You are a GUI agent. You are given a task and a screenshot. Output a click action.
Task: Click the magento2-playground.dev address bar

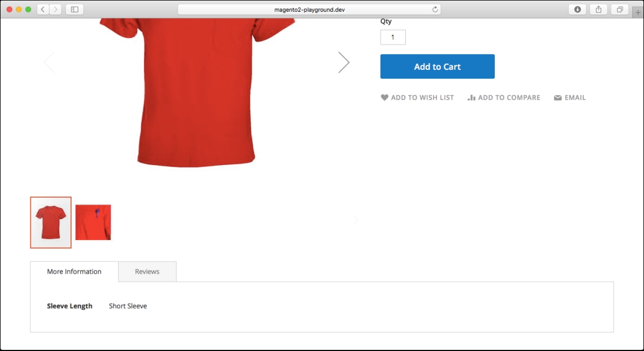[x=309, y=10]
